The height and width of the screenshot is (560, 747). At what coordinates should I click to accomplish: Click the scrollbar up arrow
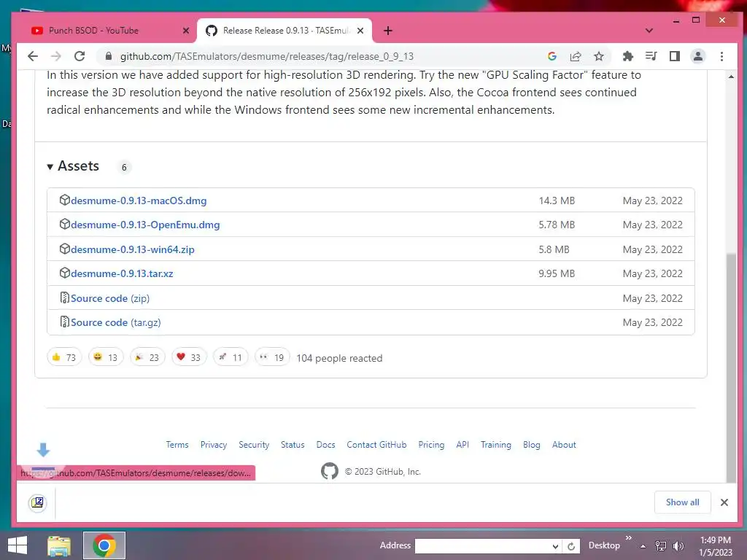(731, 77)
